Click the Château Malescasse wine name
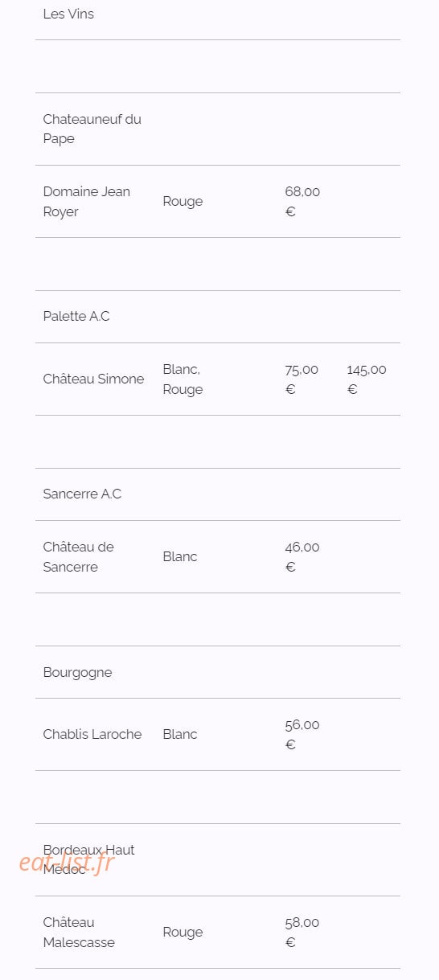The image size is (439, 980). 79,932
